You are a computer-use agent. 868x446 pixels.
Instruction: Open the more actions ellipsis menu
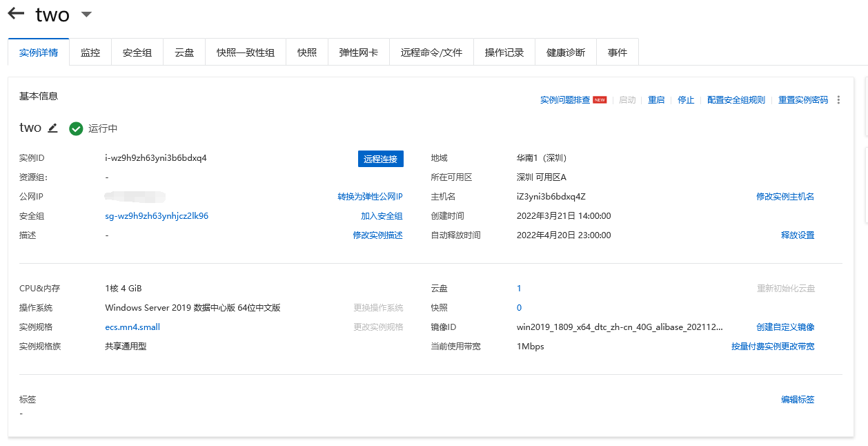pos(838,99)
